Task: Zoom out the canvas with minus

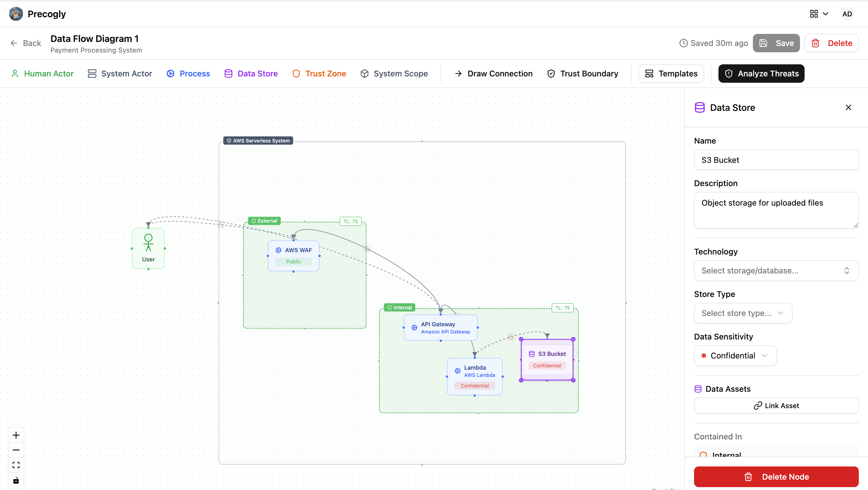Action: [x=16, y=450]
